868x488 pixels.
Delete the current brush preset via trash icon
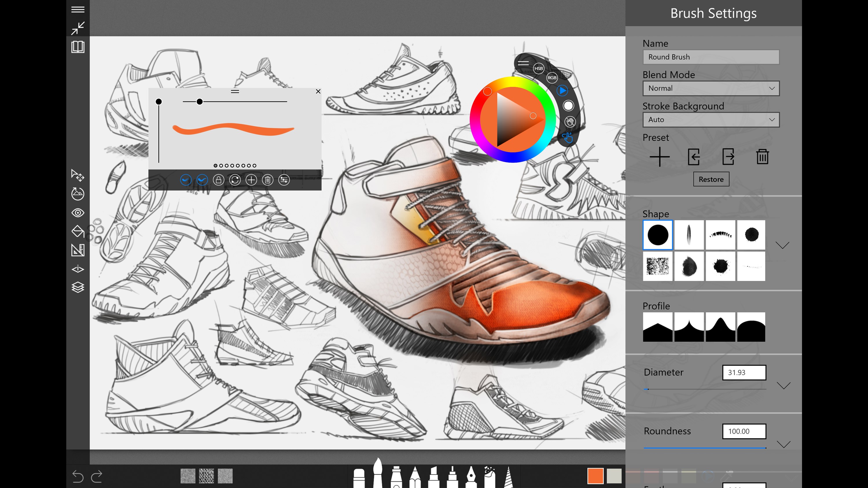pos(762,157)
